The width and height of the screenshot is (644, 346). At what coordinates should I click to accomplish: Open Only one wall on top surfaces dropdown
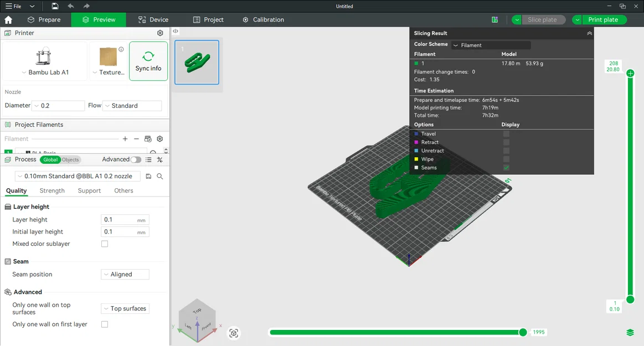pos(125,308)
